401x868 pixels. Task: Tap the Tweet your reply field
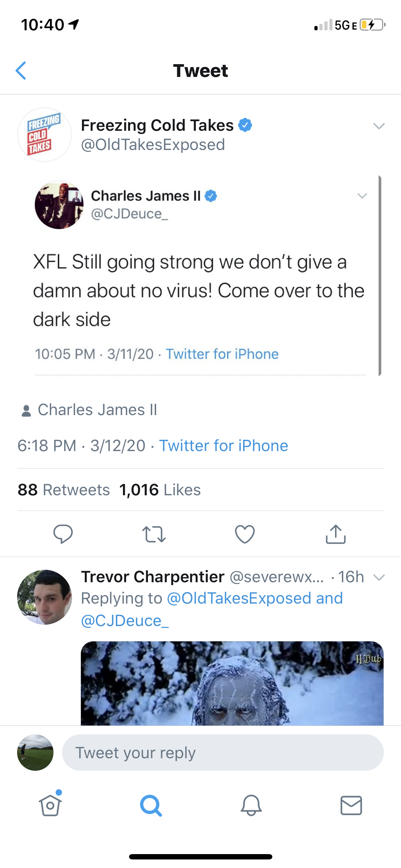(223, 753)
